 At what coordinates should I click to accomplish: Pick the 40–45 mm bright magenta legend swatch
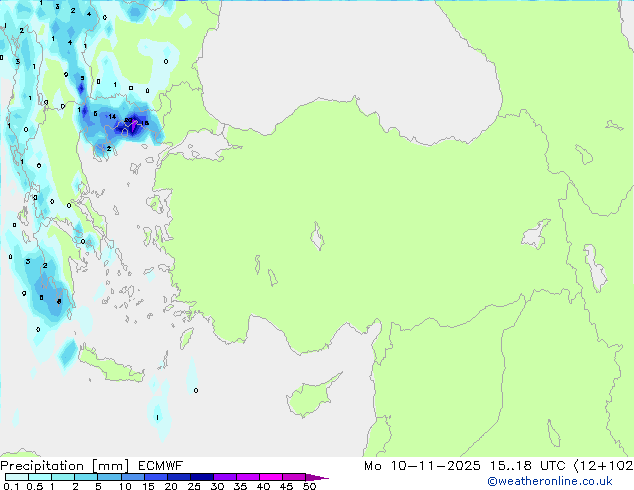click(x=271, y=477)
